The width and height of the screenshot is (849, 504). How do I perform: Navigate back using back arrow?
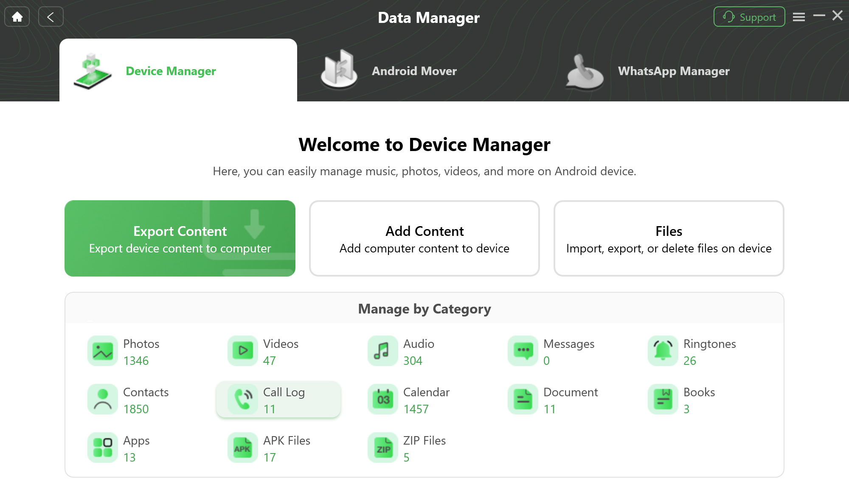point(51,16)
